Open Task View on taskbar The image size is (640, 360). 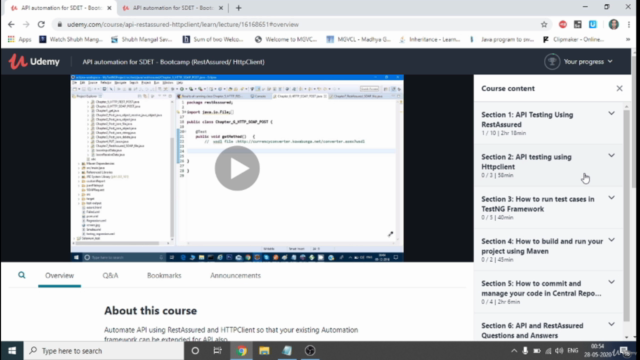click(218, 351)
